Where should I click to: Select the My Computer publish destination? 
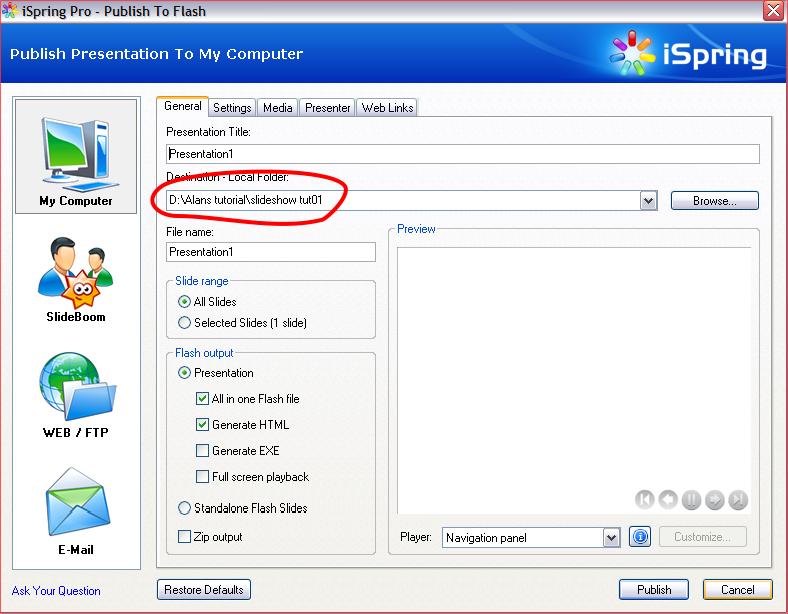(76, 156)
